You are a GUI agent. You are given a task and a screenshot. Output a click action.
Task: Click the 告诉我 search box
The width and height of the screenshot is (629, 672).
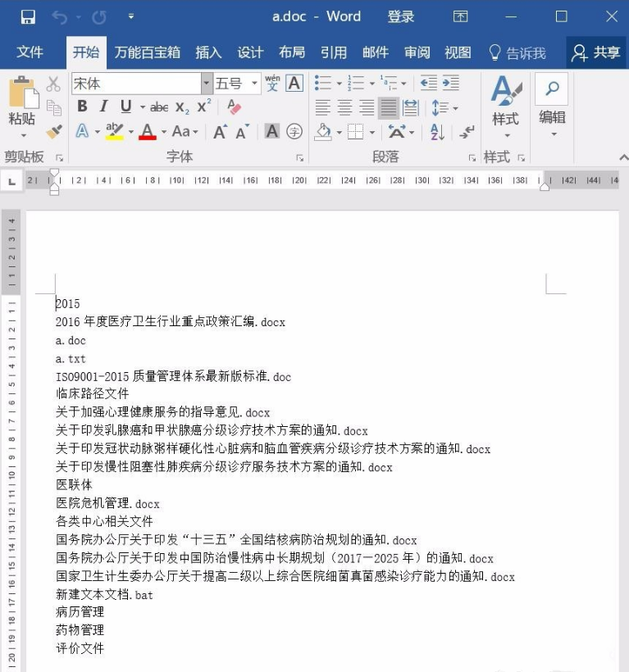pyautogui.click(x=517, y=53)
